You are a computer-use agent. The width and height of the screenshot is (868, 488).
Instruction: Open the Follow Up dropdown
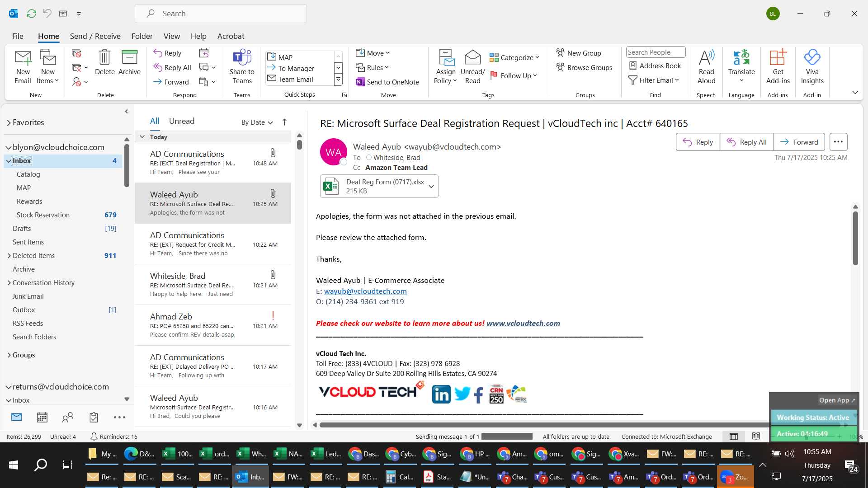click(x=514, y=75)
